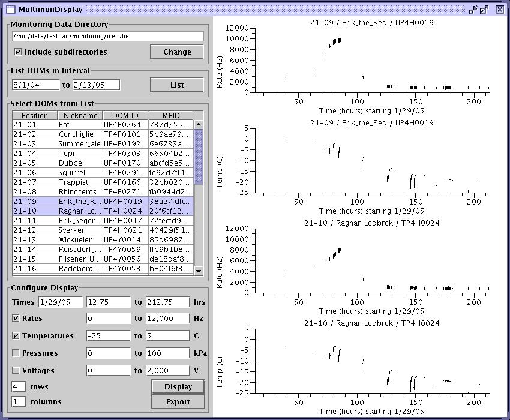Sort by the Position column header
The image size is (510, 420).
[x=34, y=116]
